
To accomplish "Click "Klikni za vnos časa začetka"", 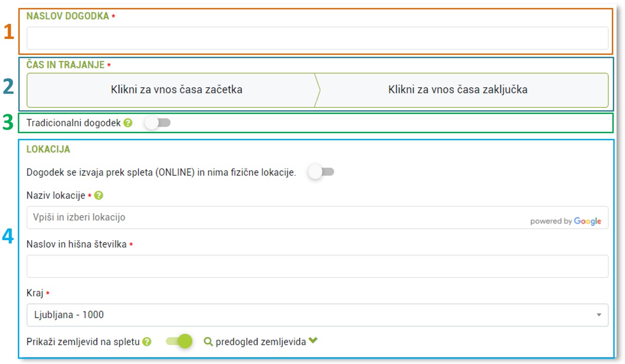I will [177, 90].
